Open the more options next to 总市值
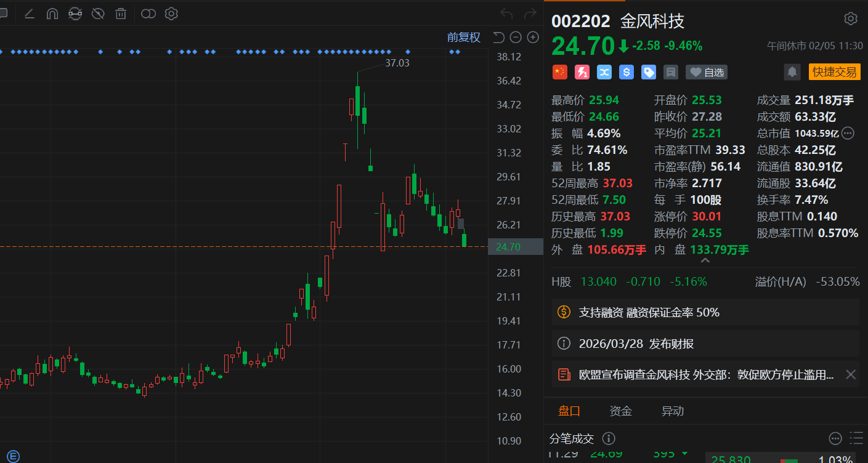Viewport: 868px width, 463px height. (x=848, y=133)
